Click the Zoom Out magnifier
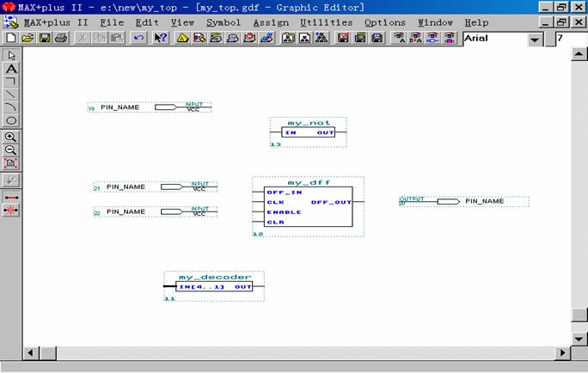Screen dimensions: 588x373 pos(11,150)
